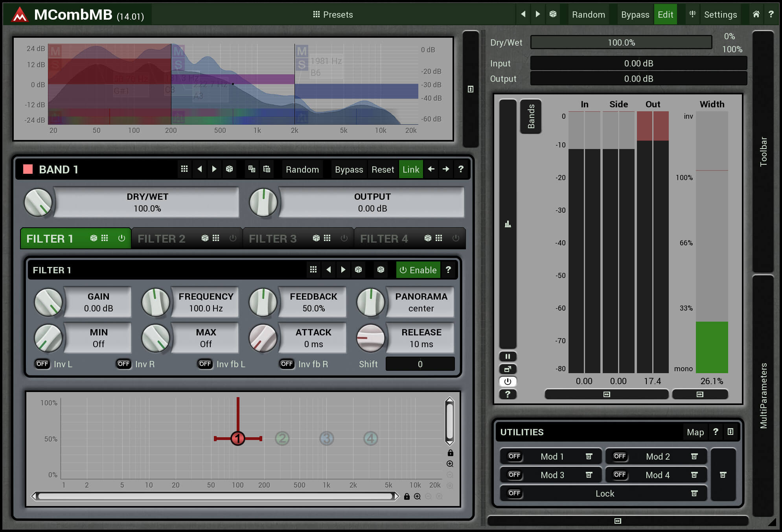Paste Band 1 settings icon
The image size is (782, 532).
tap(267, 169)
